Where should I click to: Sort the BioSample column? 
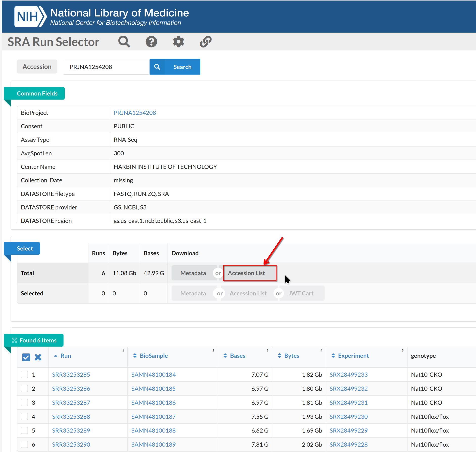tap(135, 355)
